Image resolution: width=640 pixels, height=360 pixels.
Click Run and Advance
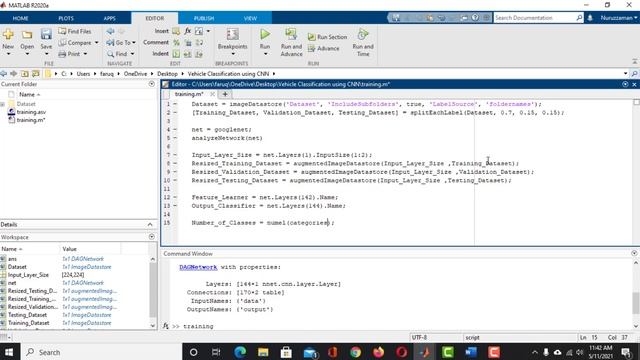(x=291, y=42)
